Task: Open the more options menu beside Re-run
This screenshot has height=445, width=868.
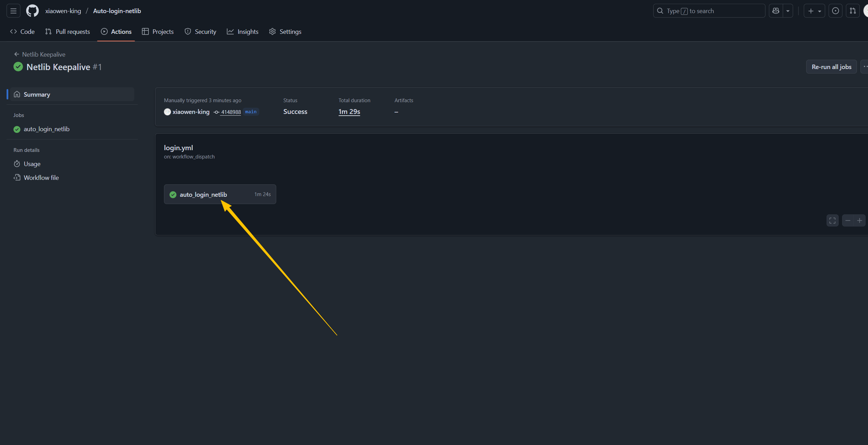Action: tap(865, 67)
